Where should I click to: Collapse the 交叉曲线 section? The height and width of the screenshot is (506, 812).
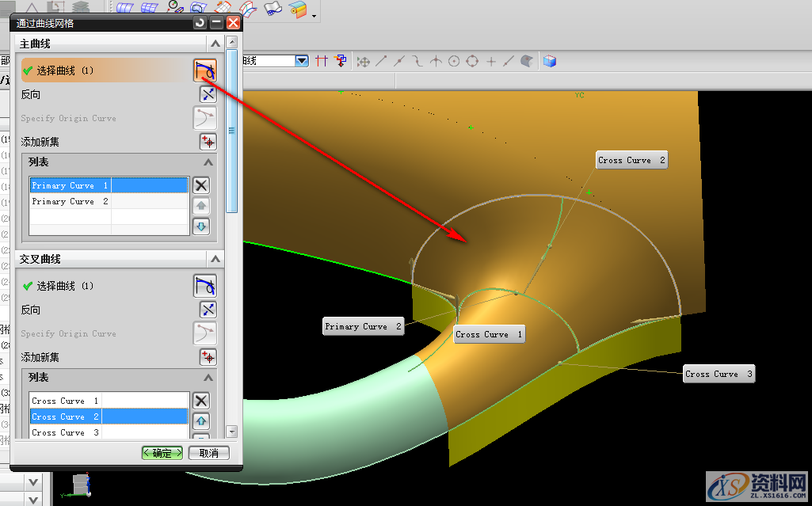[215, 260]
